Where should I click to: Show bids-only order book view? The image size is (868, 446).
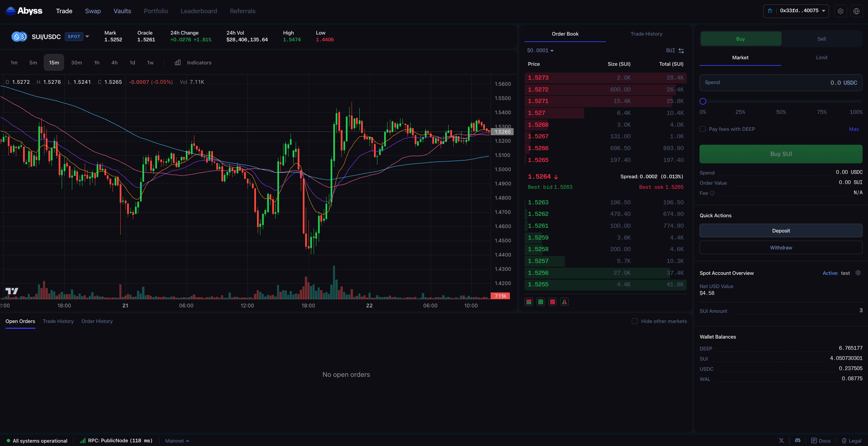click(x=541, y=302)
